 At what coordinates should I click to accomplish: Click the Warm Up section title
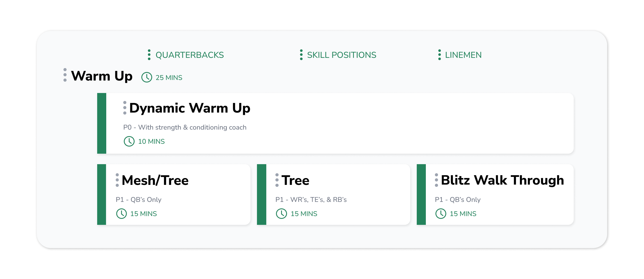(x=102, y=76)
